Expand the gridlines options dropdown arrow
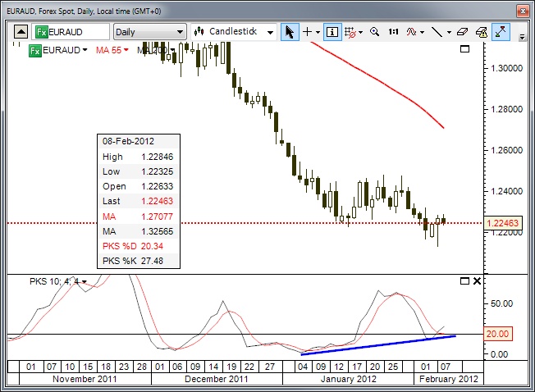535x392 pixels. (x=361, y=32)
